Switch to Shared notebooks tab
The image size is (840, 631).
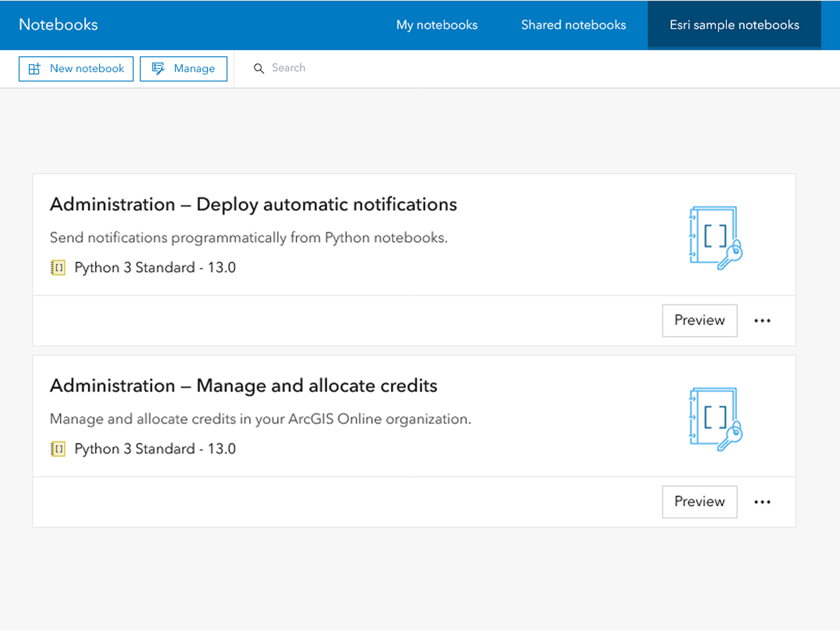pyautogui.click(x=573, y=25)
